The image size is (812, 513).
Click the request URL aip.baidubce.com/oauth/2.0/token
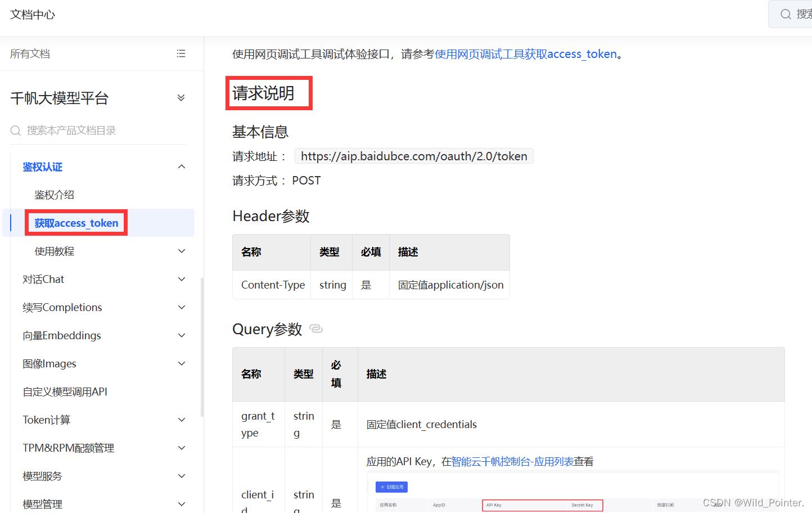(414, 156)
